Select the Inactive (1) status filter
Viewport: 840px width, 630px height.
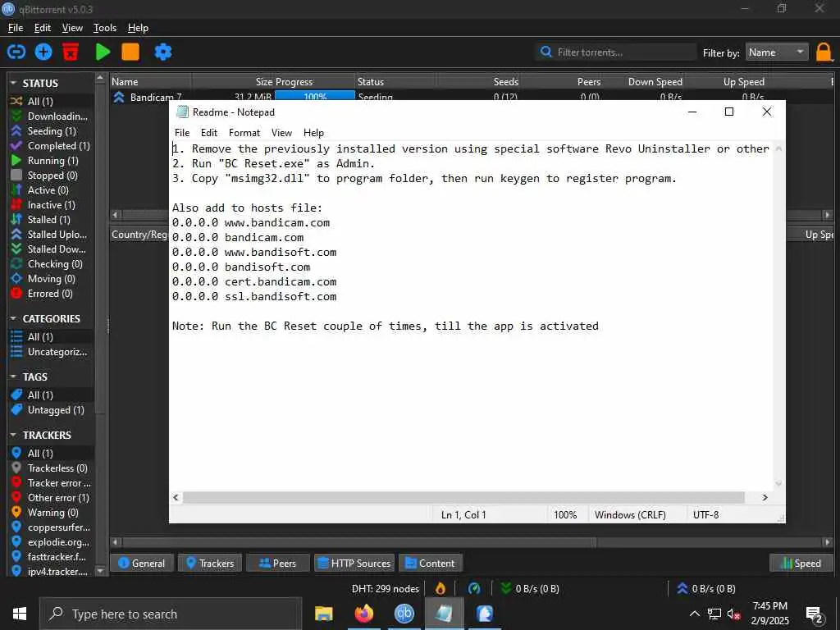point(52,205)
